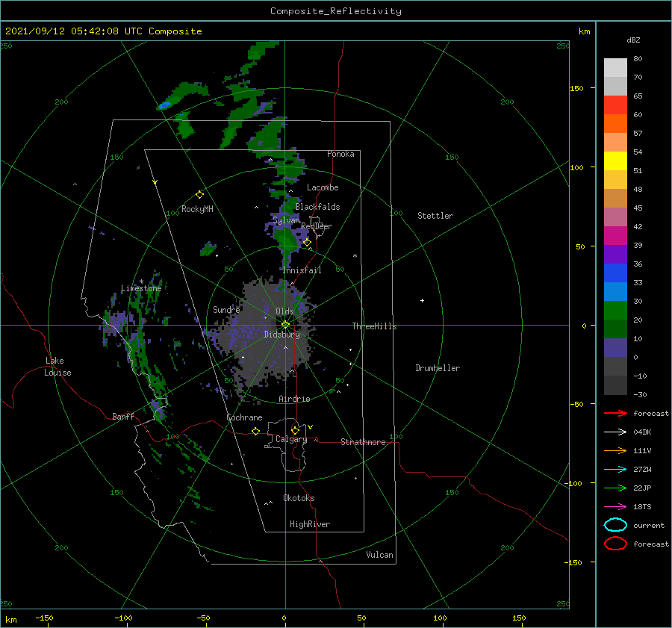Click the Didsbury label

point(281,335)
